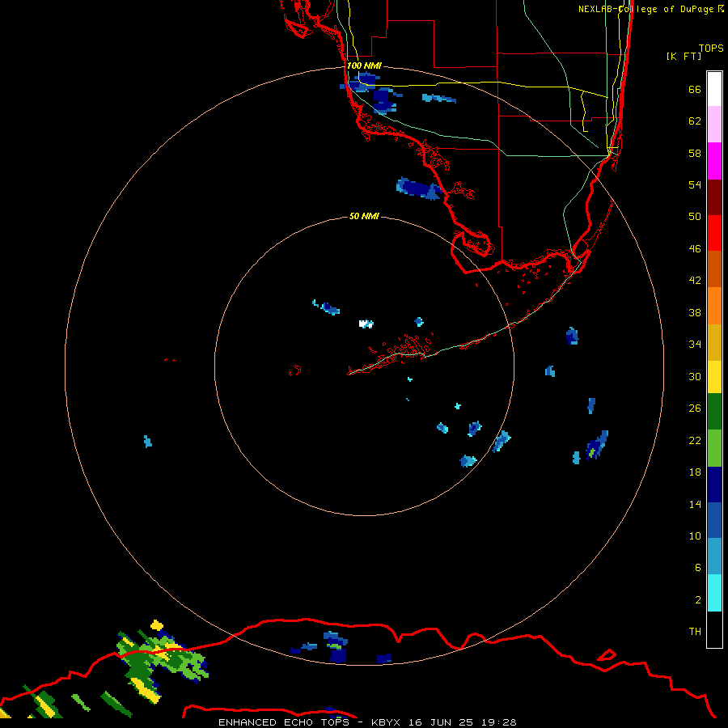Click the legend value '42'
The width and height of the screenshot is (728, 728).
pos(695,281)
